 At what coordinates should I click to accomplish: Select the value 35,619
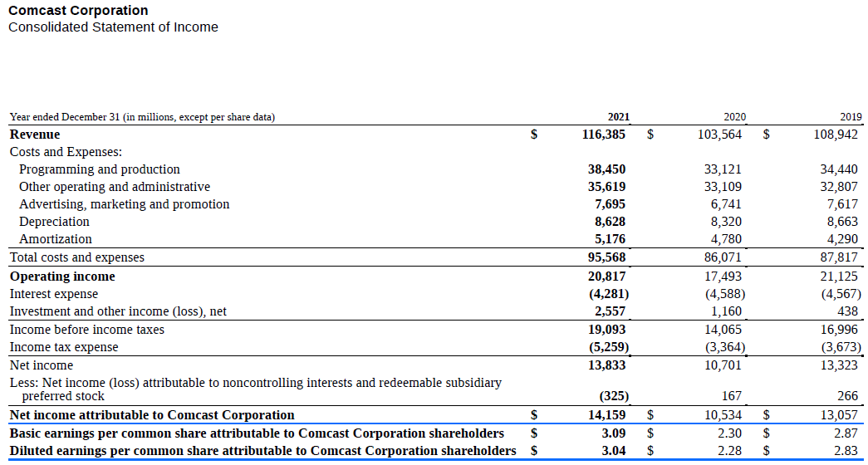[606, 187]
